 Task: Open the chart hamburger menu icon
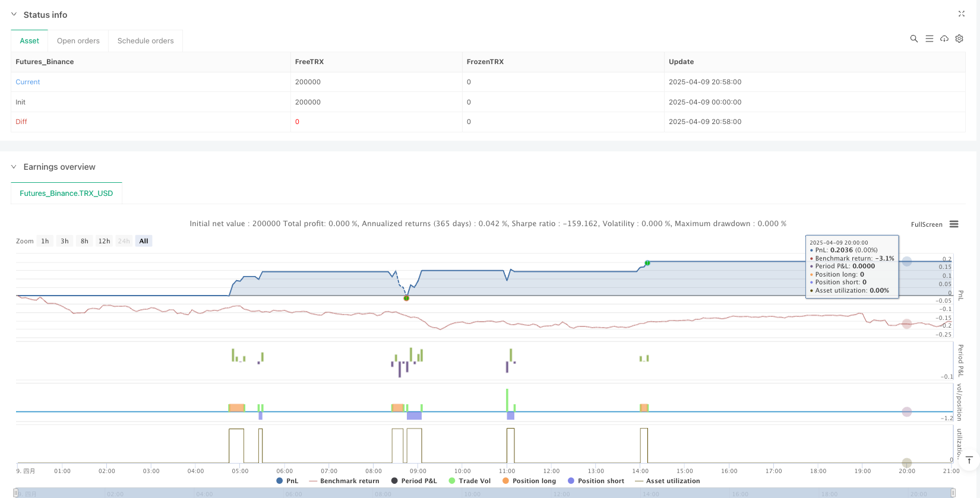[x=954, y=224]
